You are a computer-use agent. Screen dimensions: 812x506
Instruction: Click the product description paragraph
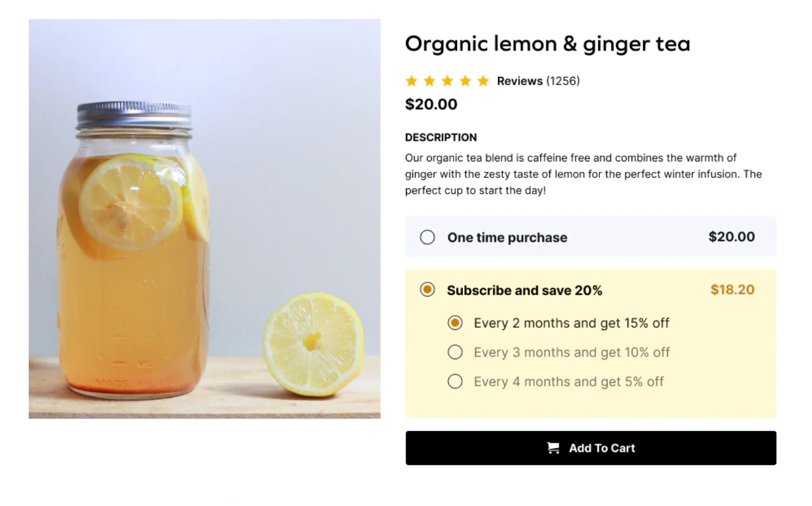(583, 174)
